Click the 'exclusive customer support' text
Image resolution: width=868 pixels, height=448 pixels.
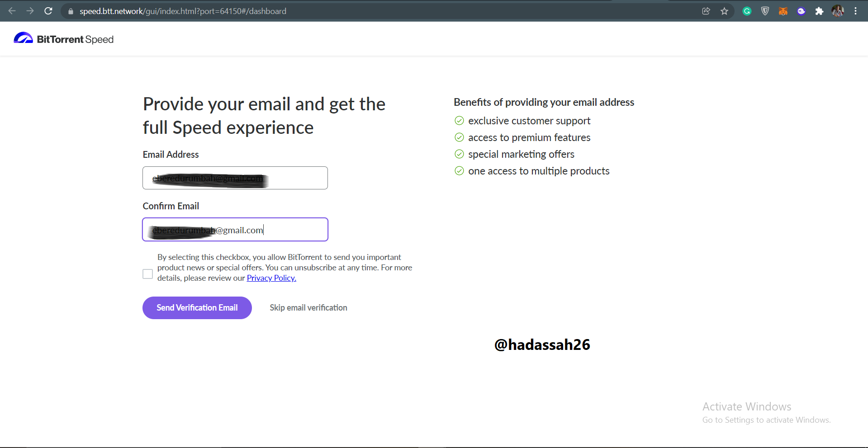[529, 121]
